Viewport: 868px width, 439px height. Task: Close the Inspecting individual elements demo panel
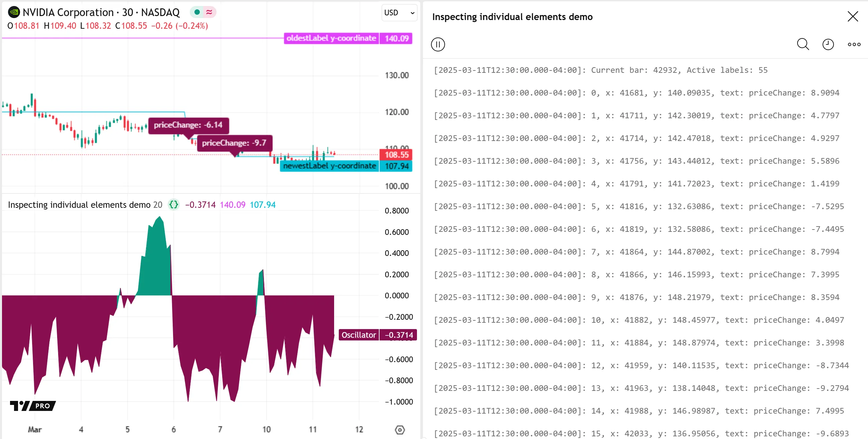pyautogui.click(x=853, y=16)
